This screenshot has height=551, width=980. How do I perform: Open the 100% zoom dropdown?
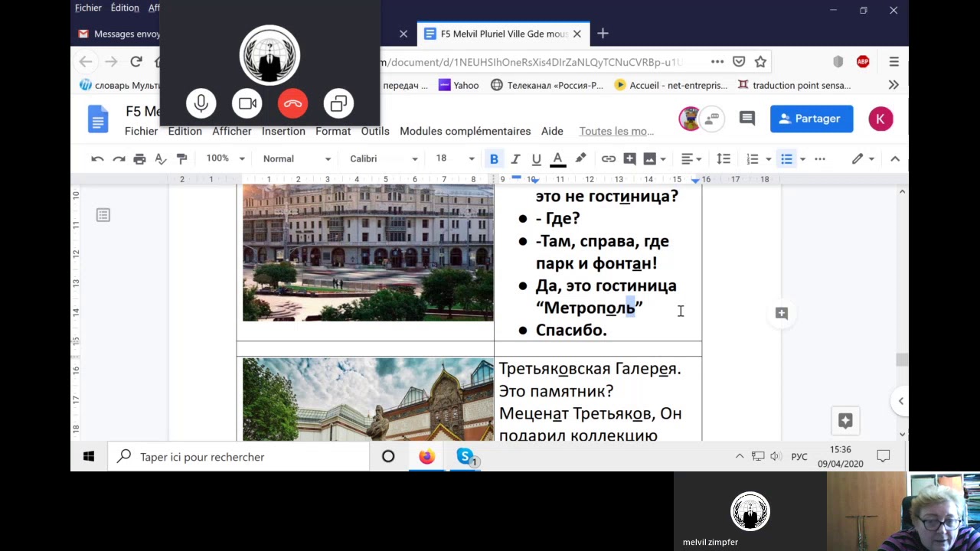pyautogui.click(x=225, y=158)
